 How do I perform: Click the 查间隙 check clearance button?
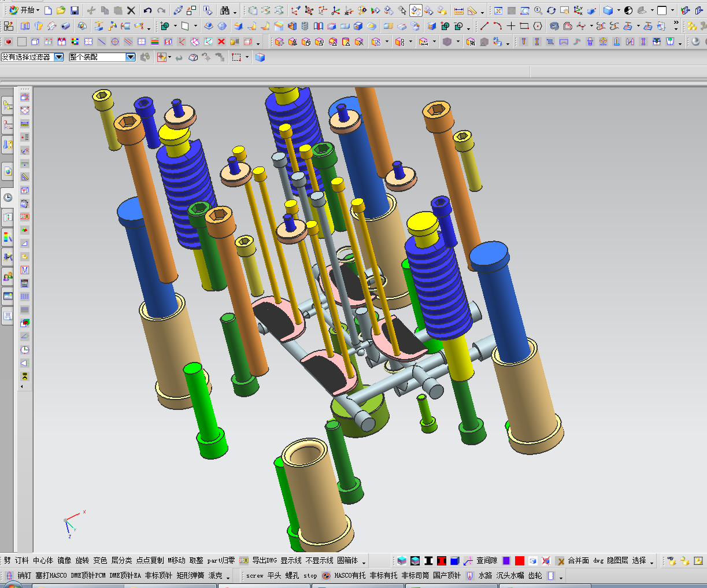click(x=487, y=560)
